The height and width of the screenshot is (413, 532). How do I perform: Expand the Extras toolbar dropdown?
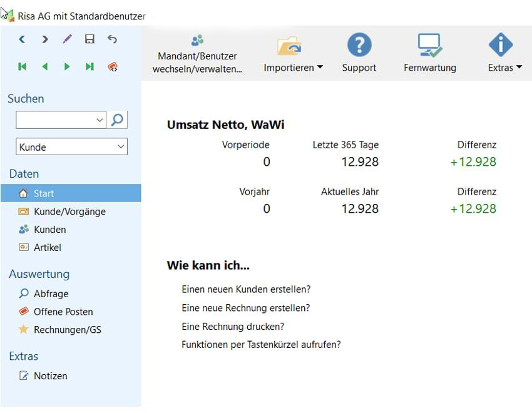[x=504, y=68]
